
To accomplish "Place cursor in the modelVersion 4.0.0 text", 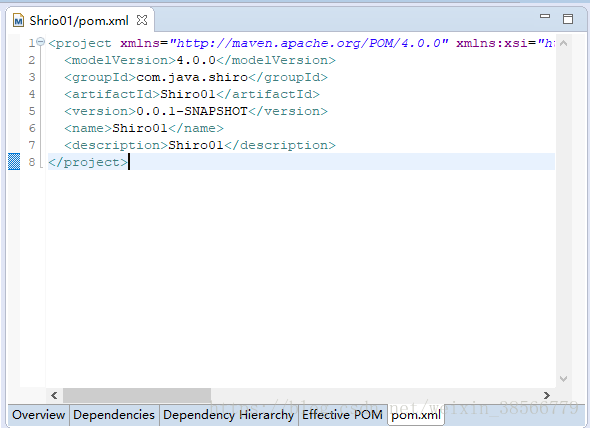I will (196, 60).
